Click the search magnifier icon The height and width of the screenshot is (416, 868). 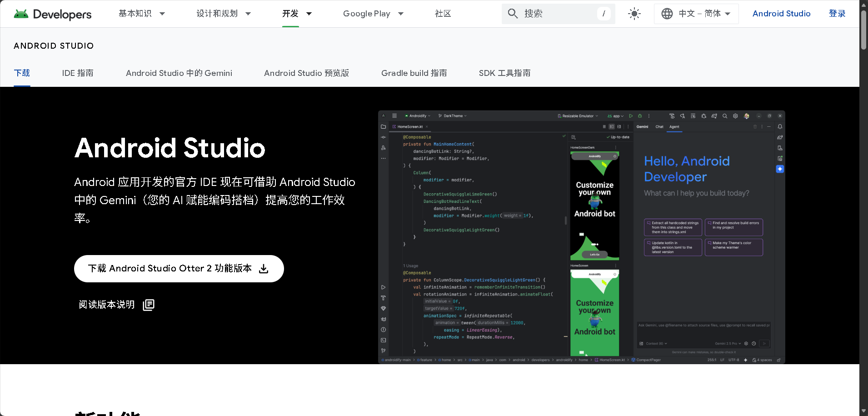coord(513,14)
